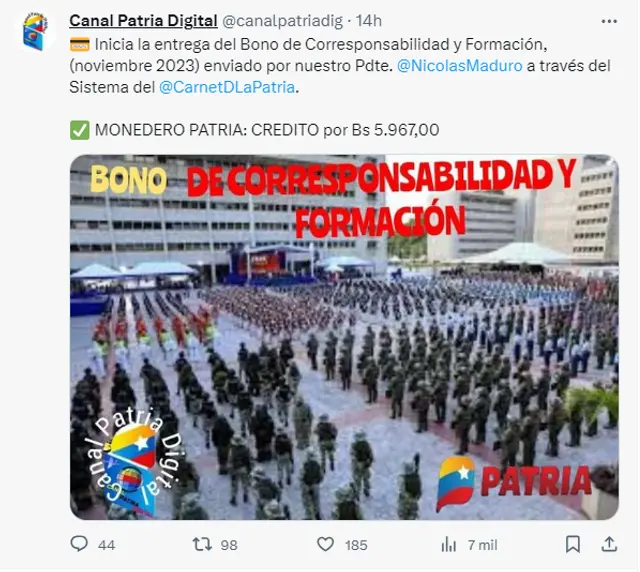Click the 98 reposts count
Screen dimensions: 640x572
click(229, 545)
